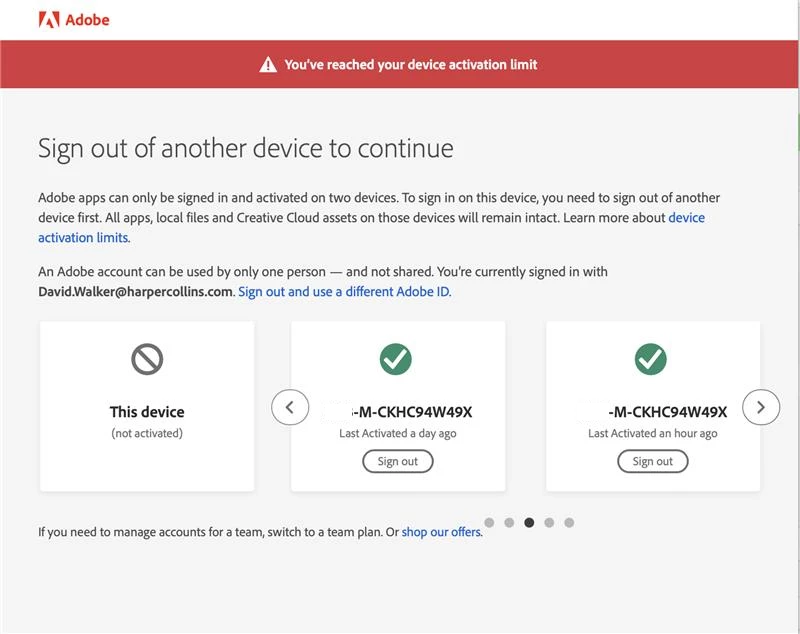This screenshot has height=634, width=800.
Task: Go to next device with right arrow
Action: click(x=761, y=407)
